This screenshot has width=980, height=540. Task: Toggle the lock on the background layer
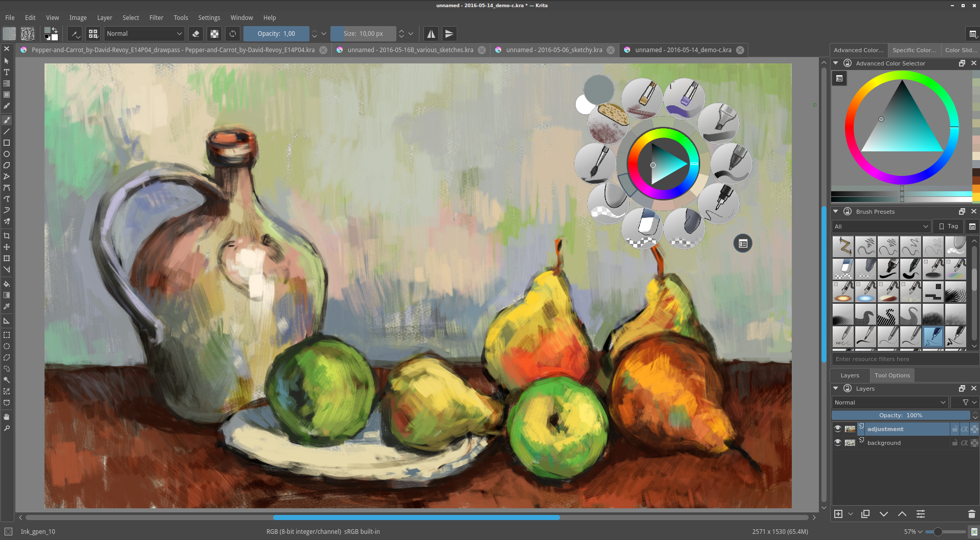(954, 443)
